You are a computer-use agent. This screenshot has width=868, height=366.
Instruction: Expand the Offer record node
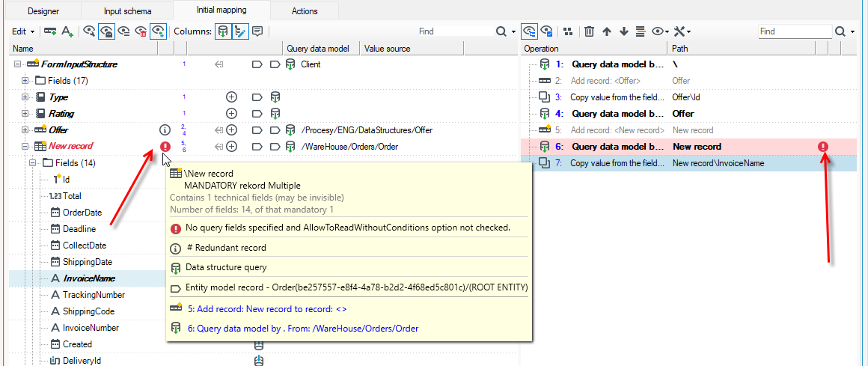point(25,130)
